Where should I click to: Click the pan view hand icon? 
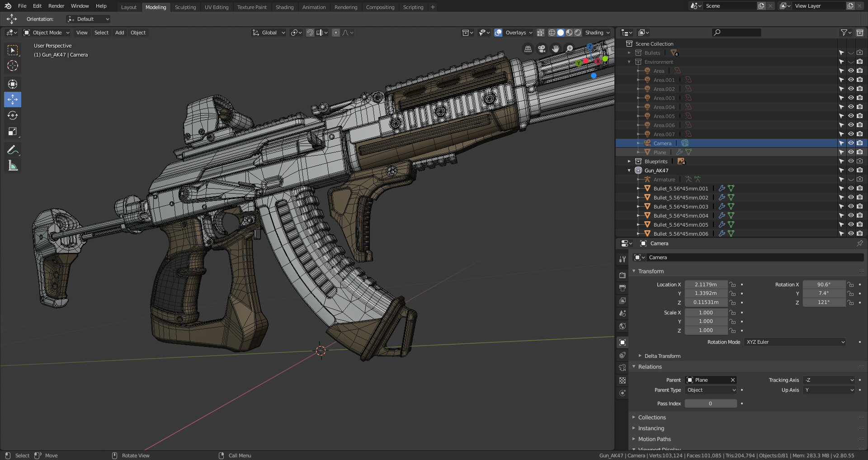556,49
